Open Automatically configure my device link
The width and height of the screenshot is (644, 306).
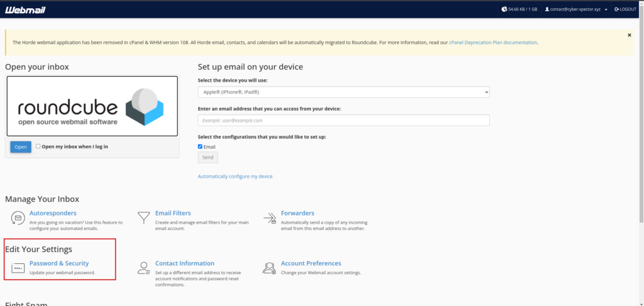235,177
